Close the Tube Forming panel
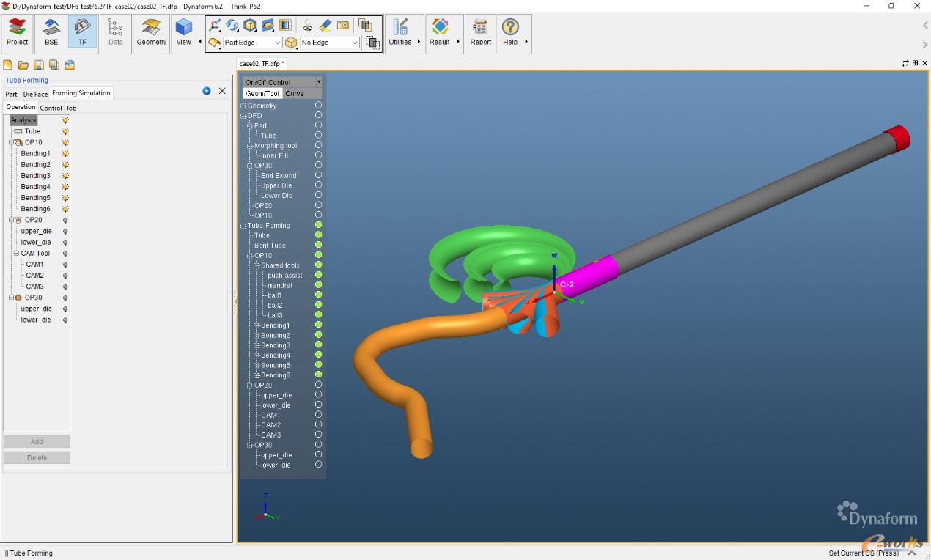Screen dimensions: 931x560 tap(222, 91)
